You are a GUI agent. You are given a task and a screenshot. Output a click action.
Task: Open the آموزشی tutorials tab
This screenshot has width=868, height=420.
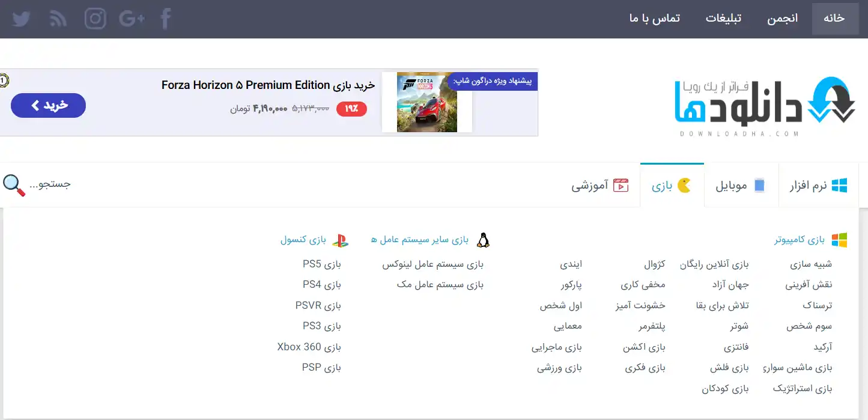[x=599, y=186]
